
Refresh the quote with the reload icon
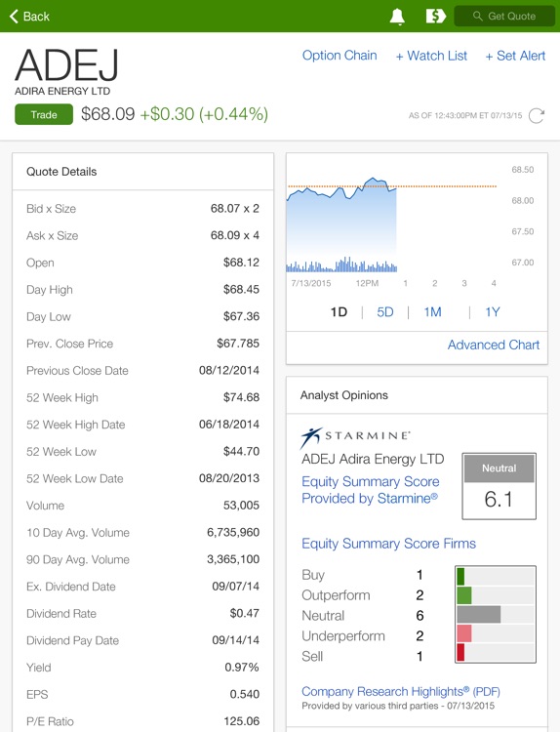tap(537, 115)
